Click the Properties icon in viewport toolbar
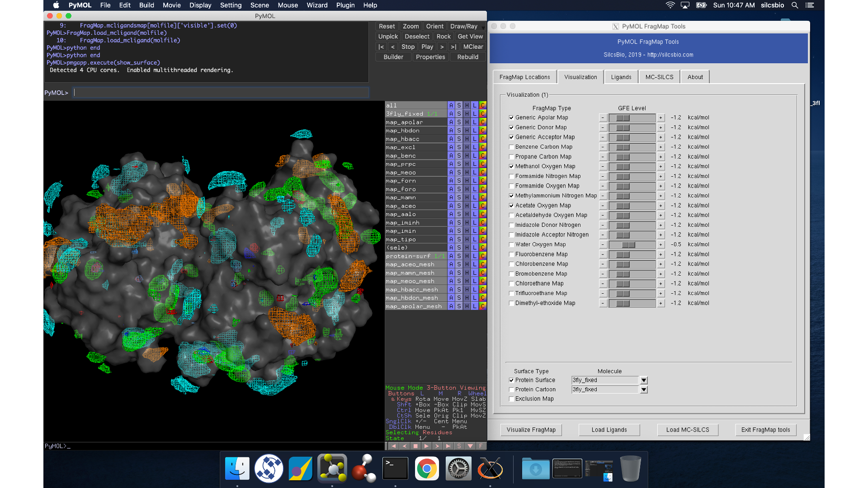This screenshot has height=488, width=868. click(x=430, y=56)
